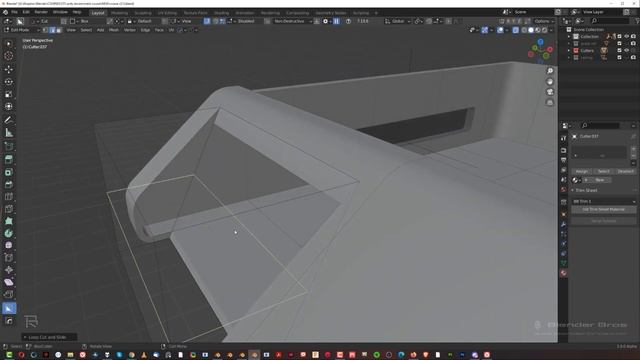Screen dimensions: 640x360
Task: Open the Non-Destructive dropdown
Action: coord(293,21)
